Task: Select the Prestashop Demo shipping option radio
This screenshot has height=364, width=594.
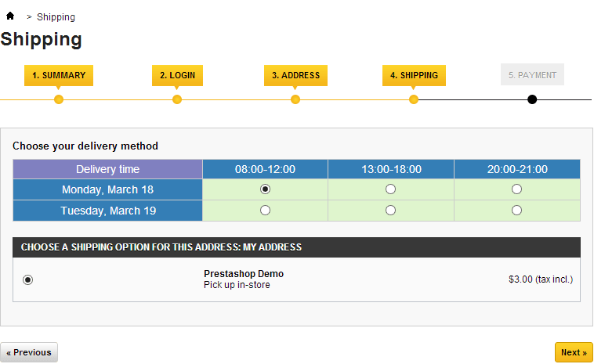Action: click(27, 279)
